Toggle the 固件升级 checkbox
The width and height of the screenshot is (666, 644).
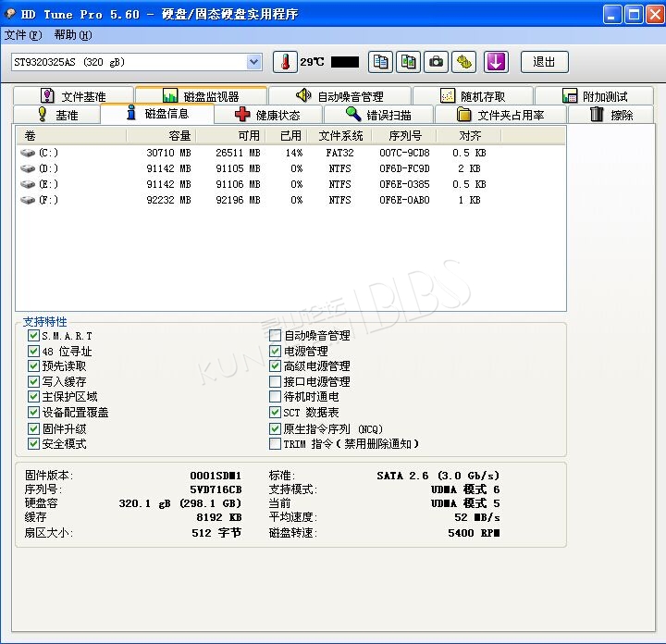(x=33, y=428)
